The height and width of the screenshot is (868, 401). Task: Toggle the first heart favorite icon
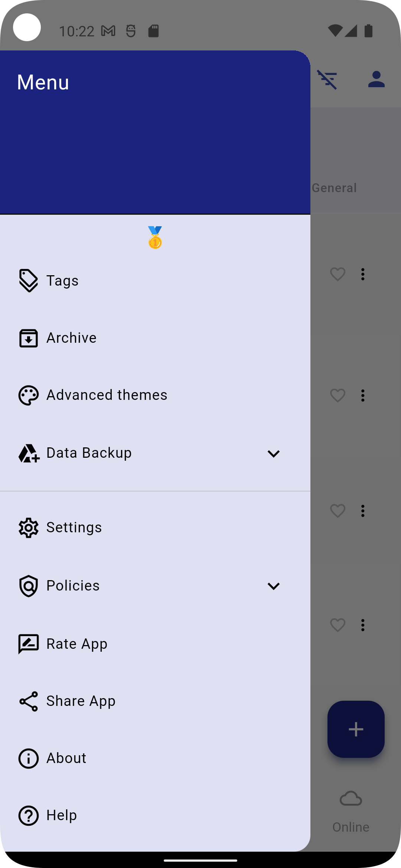(x=338, y=274)
